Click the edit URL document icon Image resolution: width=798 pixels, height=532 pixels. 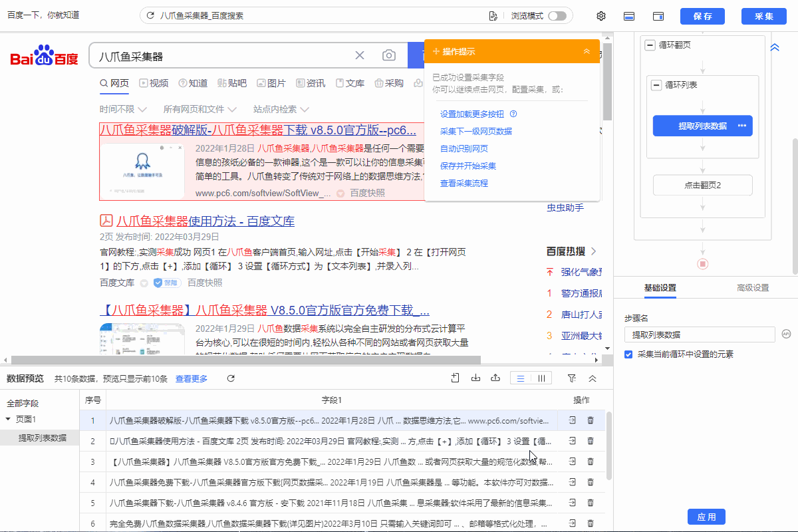tap(493, 15)
